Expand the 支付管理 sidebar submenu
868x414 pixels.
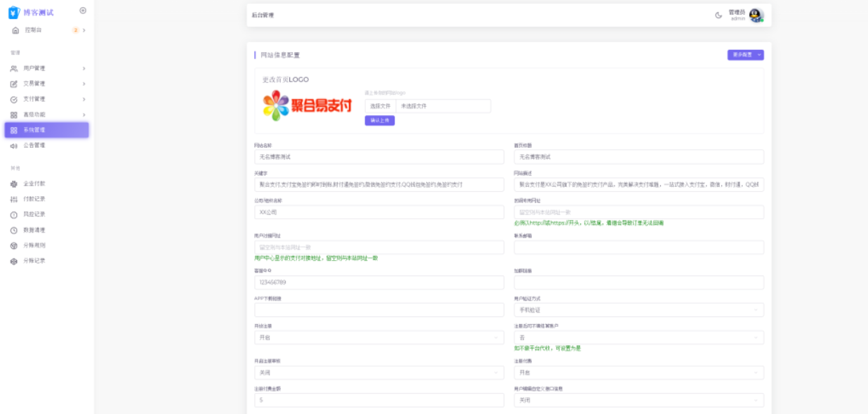[84, 99]
